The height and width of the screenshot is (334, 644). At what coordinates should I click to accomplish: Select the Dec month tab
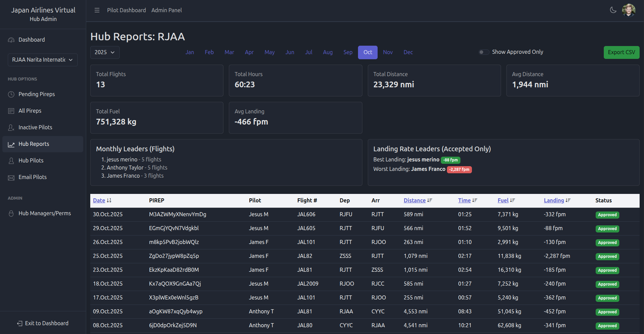tap(408, 52)
